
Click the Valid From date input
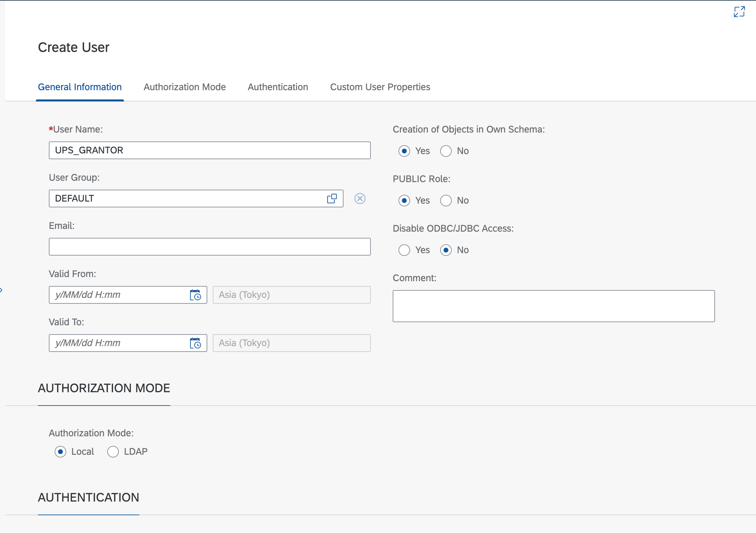point(118,295)
